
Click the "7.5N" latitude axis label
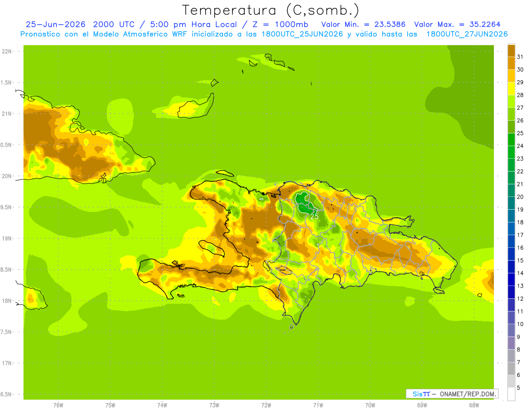pyautogui.click(x=6, y=332)
